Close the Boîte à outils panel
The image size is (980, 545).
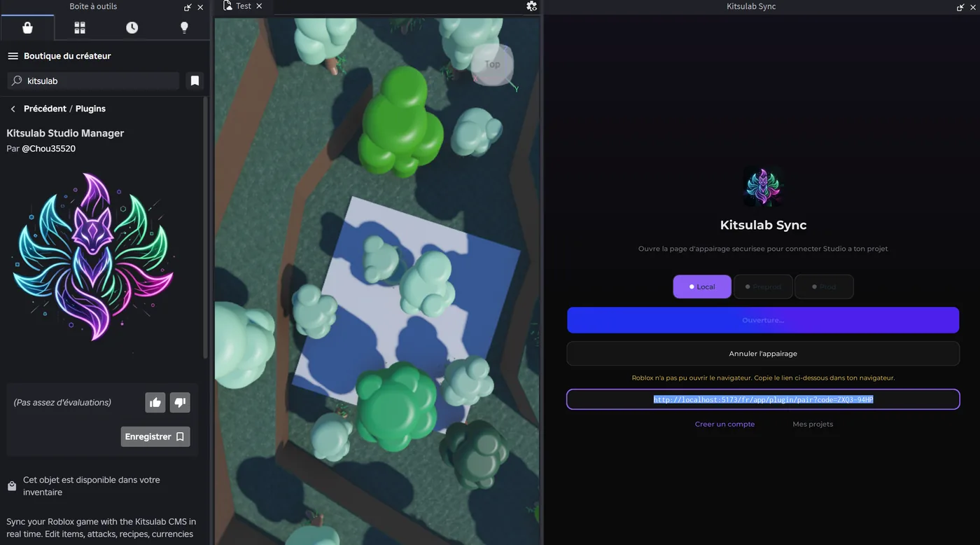(x=200, y=7)
